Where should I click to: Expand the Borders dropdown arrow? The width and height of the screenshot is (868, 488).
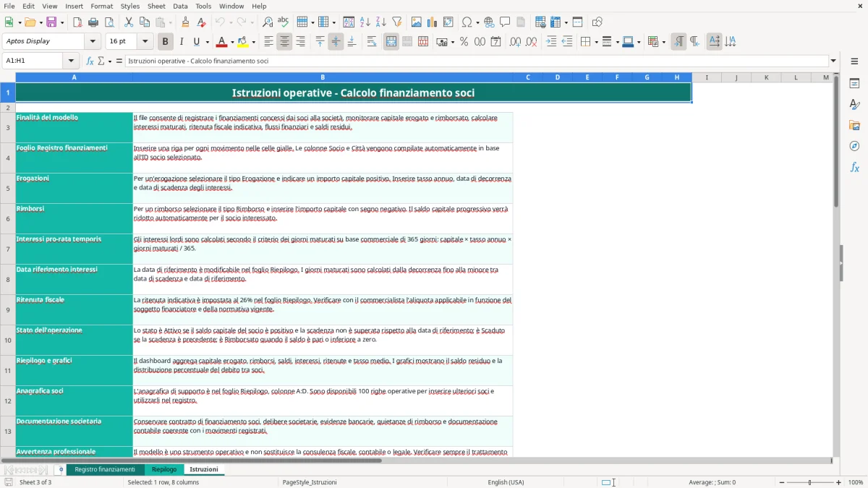(595, 42)
